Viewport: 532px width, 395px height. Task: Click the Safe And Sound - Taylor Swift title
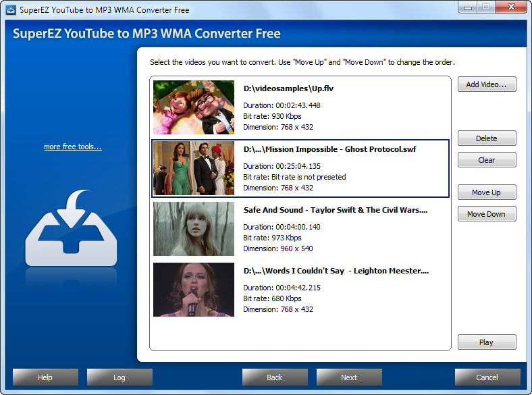point(336,210)
